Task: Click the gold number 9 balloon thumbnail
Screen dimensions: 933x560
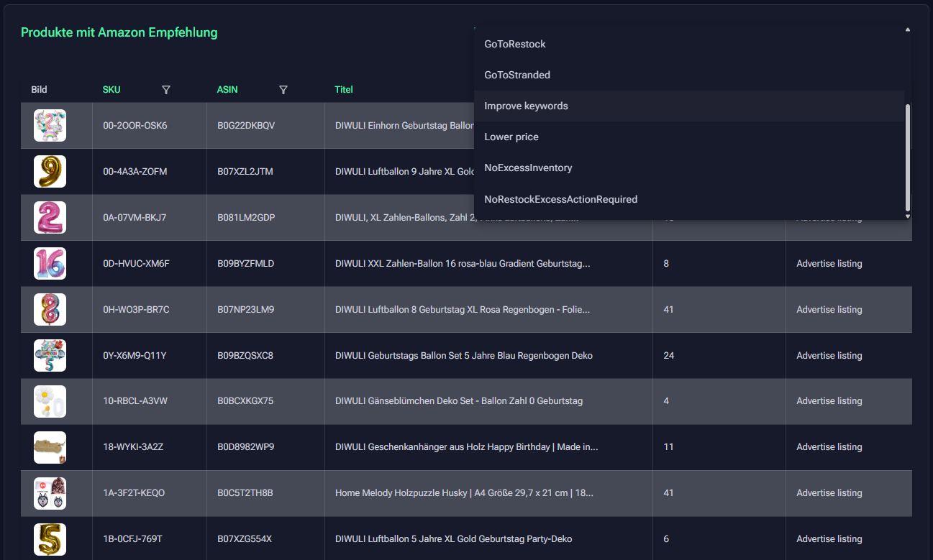Action: tap(50, 172)
